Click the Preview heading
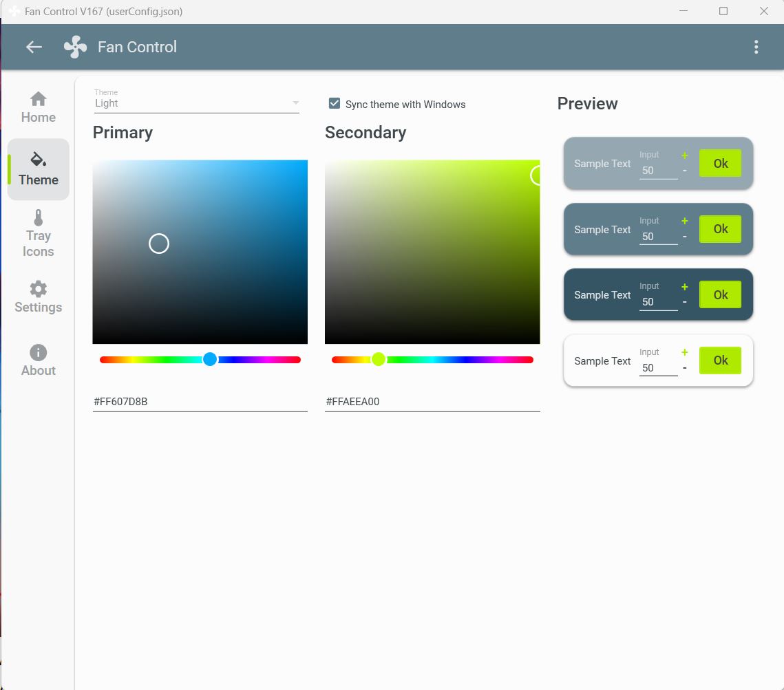Viewport: 784px width, 690px height. pyautogui.click(x=588, y=103)
